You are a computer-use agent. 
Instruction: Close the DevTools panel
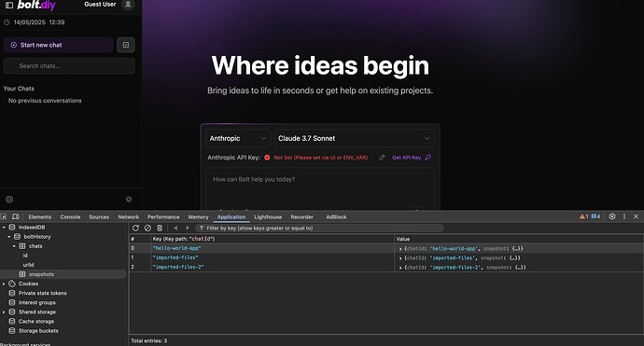click(636, 216)
